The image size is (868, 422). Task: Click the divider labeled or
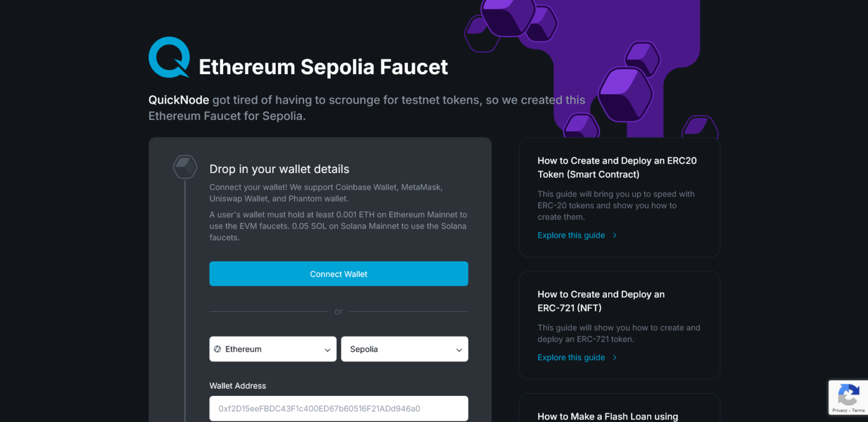(x=338, y=311)
